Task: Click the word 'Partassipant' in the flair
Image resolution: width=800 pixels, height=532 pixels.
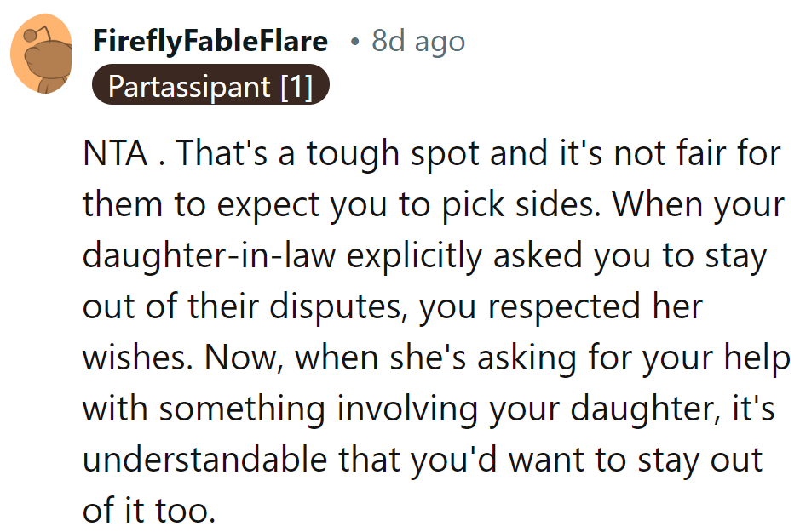Action: coord(188,86)
